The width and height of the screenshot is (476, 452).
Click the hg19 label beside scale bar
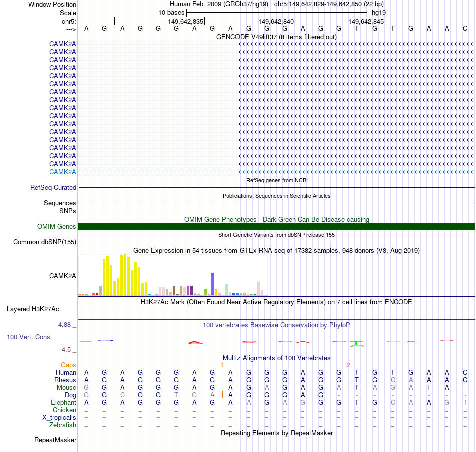tap(379, 13)
